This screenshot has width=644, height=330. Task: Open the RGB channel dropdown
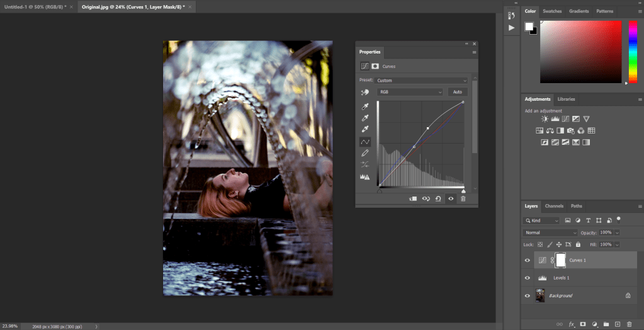coord(410,92)
